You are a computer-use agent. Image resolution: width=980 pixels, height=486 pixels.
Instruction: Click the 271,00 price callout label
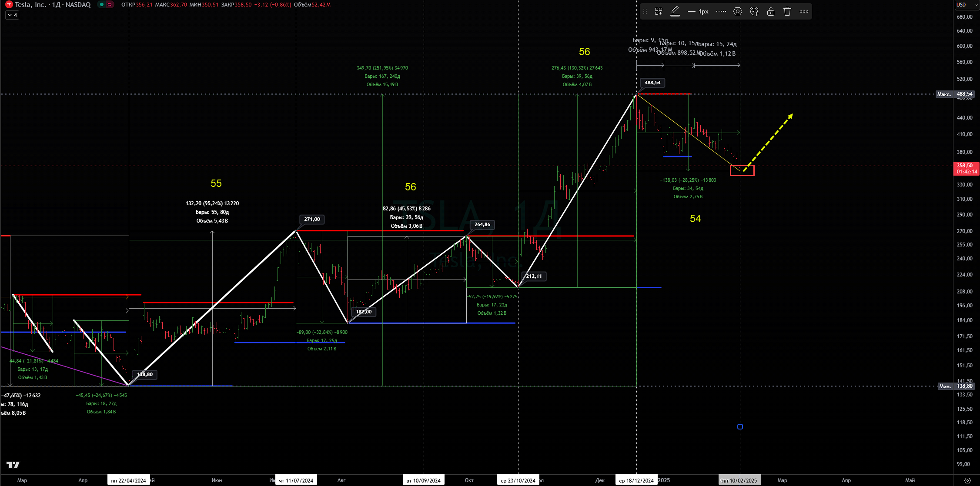[312, 219]
